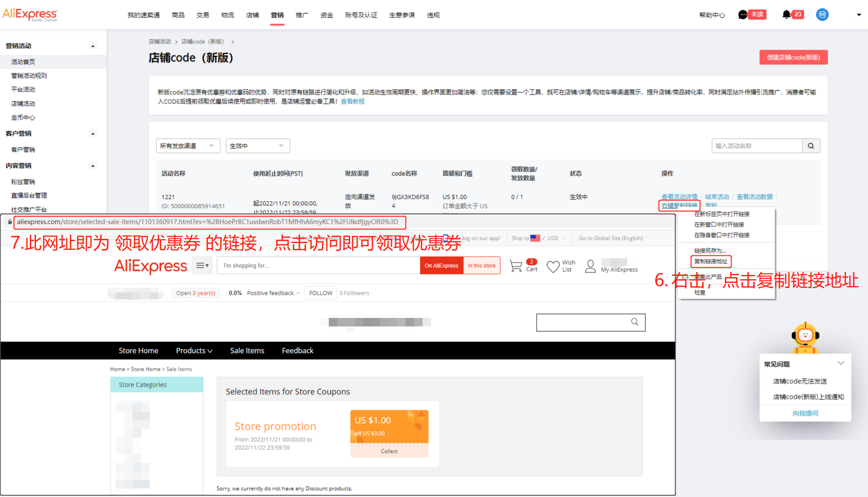Open 我的速卖通 top menu
The image size is (868, 497).
(x=144, y=15)
